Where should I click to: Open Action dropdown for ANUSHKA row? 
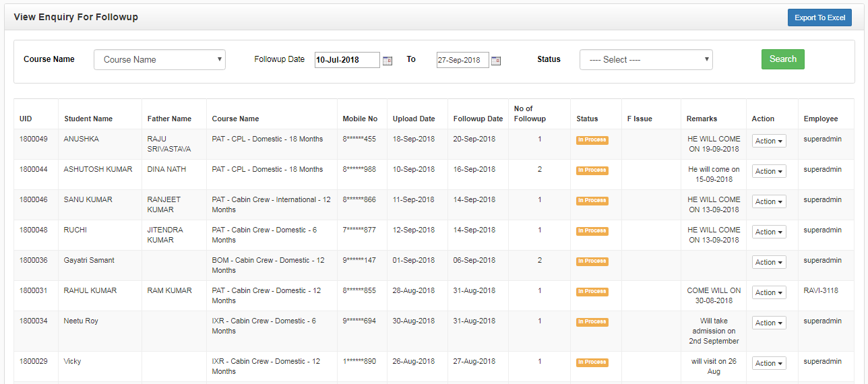coord(769,141)
